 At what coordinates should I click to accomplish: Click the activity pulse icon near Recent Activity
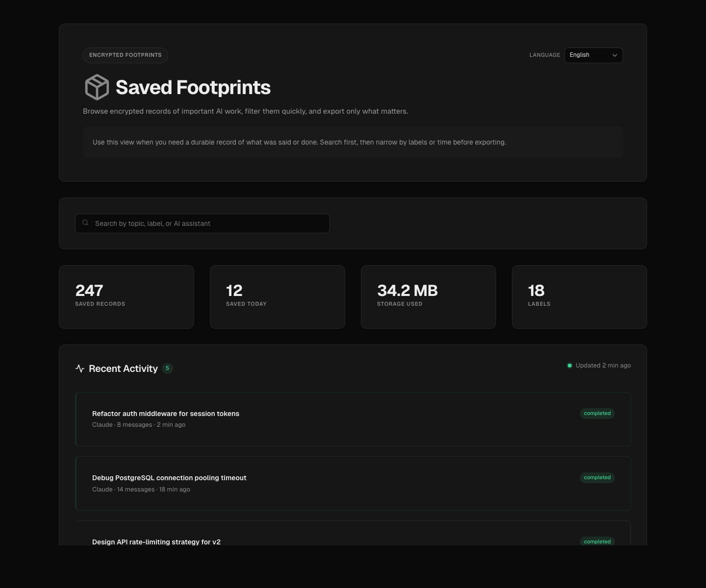[x=80, y=368]
